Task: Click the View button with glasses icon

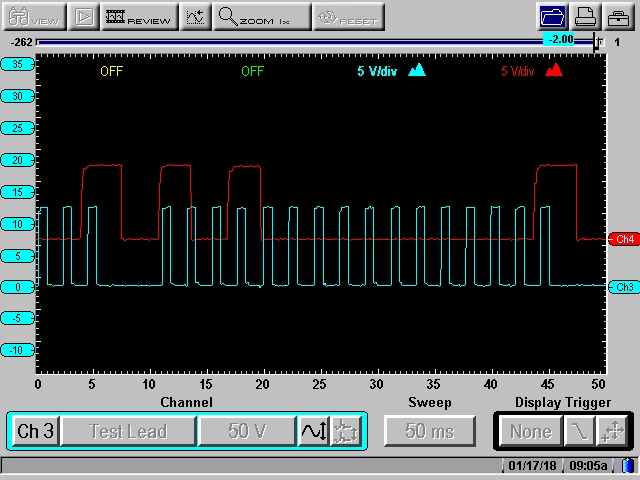Action: coord(33,17)
